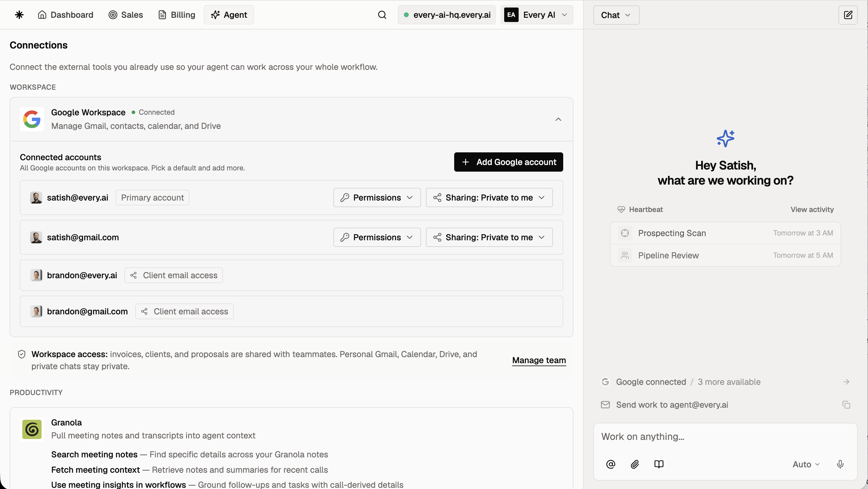The width and height of the screenshot is (868, 489).
Task: Click the satish@every.ai email text
Action: point(77,198)
